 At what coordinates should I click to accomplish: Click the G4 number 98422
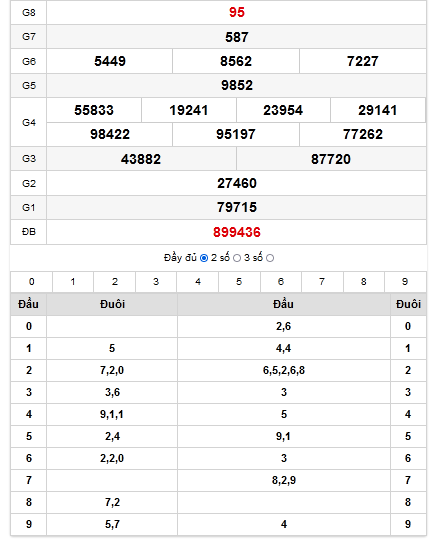tap(110, 135)
